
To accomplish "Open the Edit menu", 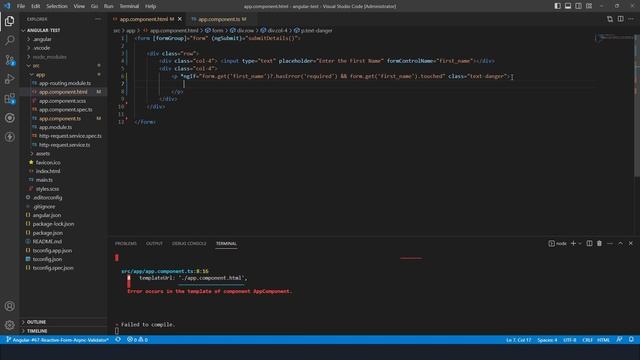I will (x=36, y=6).
